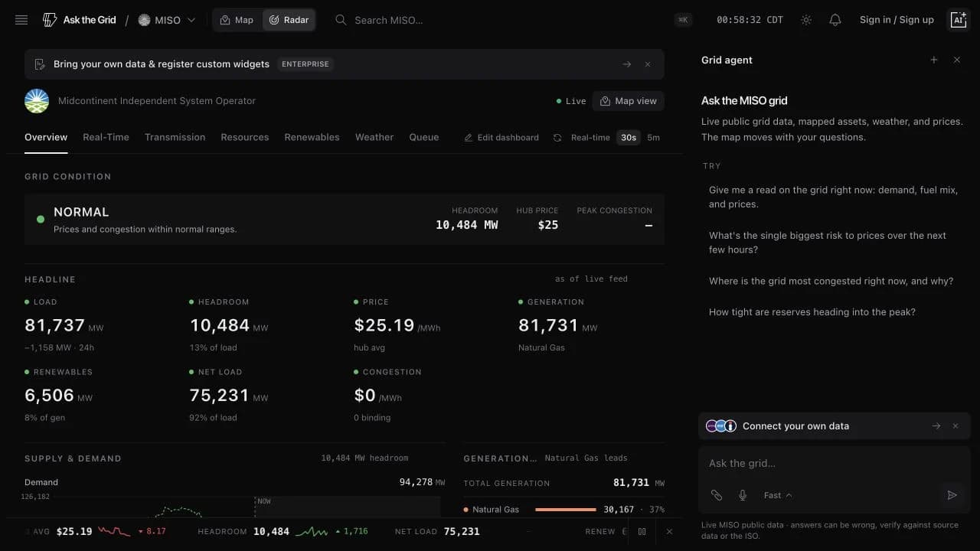Click the Natural Gas orange legend dot
This screenshot has height=551, width=980.
466,510
